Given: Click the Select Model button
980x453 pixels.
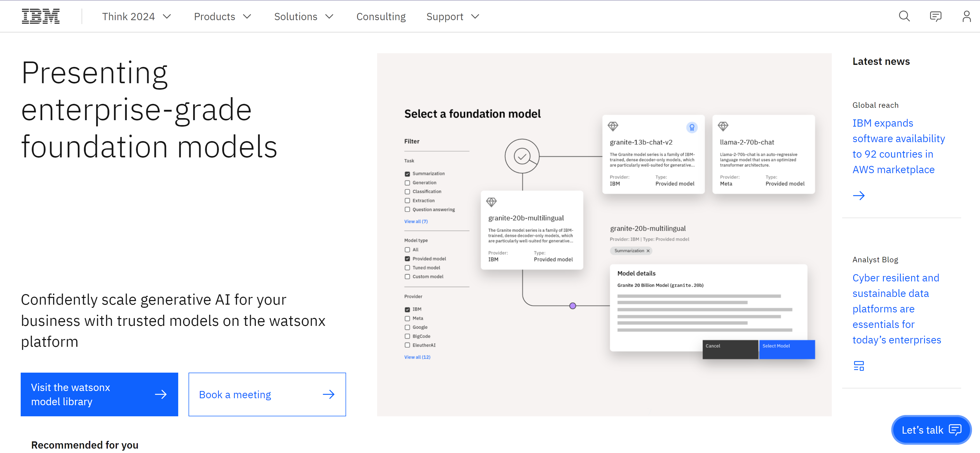Looking at the screenshot, I should [x=787, y=349].
